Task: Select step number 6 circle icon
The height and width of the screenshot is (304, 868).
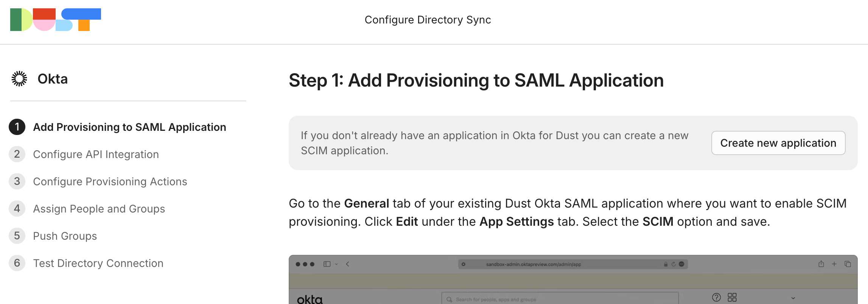Action: click(17, 263)
